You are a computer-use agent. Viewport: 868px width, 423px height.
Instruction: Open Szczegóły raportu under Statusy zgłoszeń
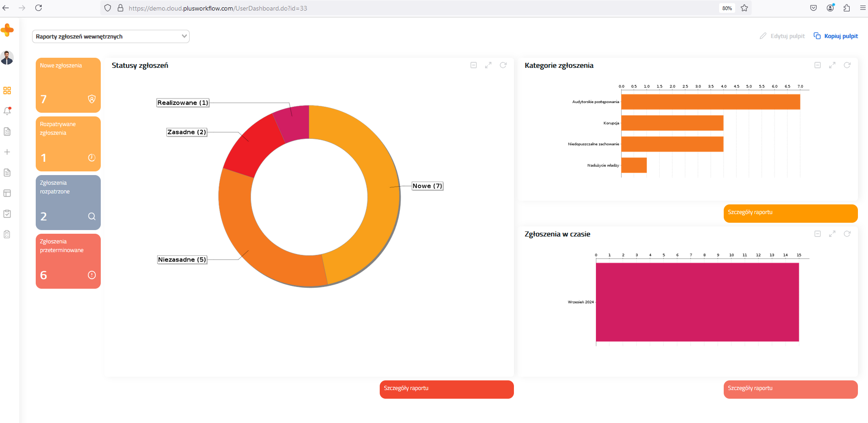[x=447, y=389]
